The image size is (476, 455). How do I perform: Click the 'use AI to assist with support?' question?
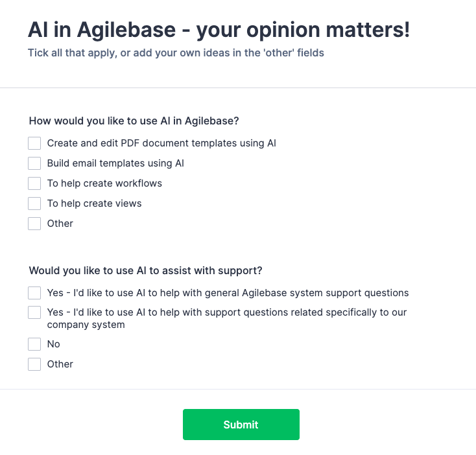[146, 270]
